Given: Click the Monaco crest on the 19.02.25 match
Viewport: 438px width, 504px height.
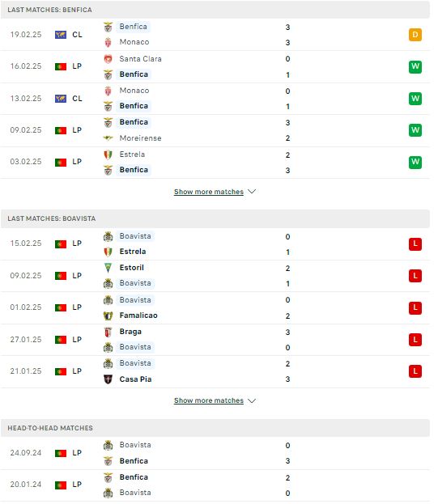Looking at the screenshot, I should coord(109,42).
